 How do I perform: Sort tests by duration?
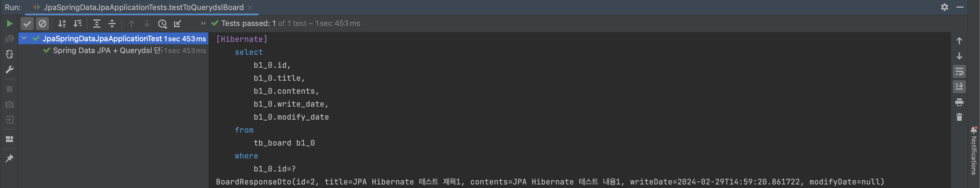78,24
